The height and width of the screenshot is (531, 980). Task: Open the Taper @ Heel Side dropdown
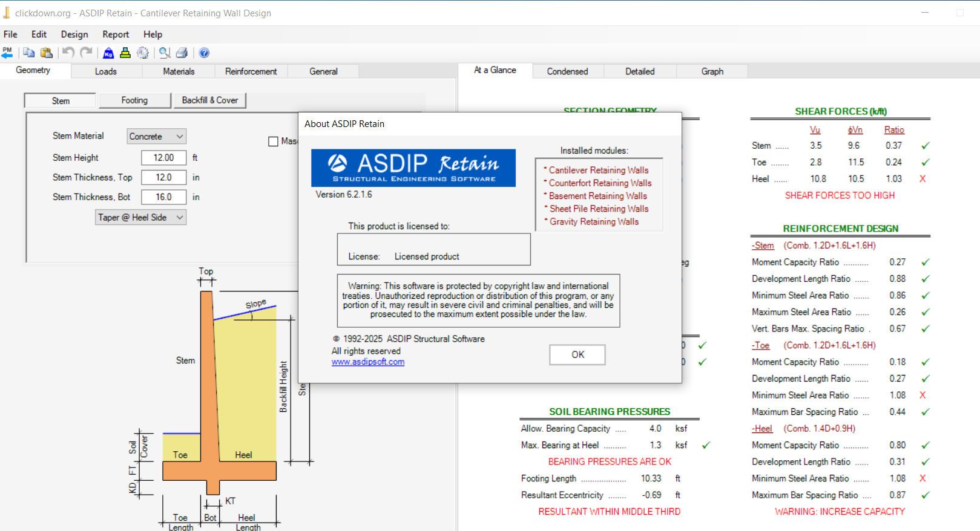tap(140, 217)
